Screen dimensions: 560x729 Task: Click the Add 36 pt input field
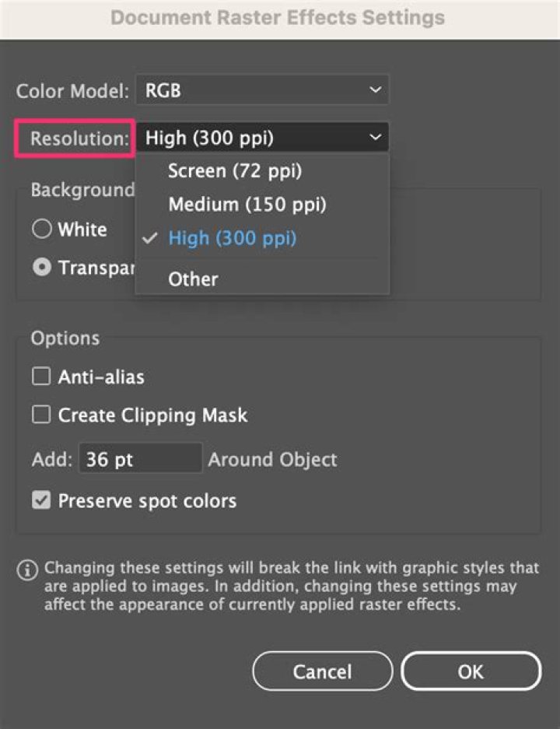(139, 459)
